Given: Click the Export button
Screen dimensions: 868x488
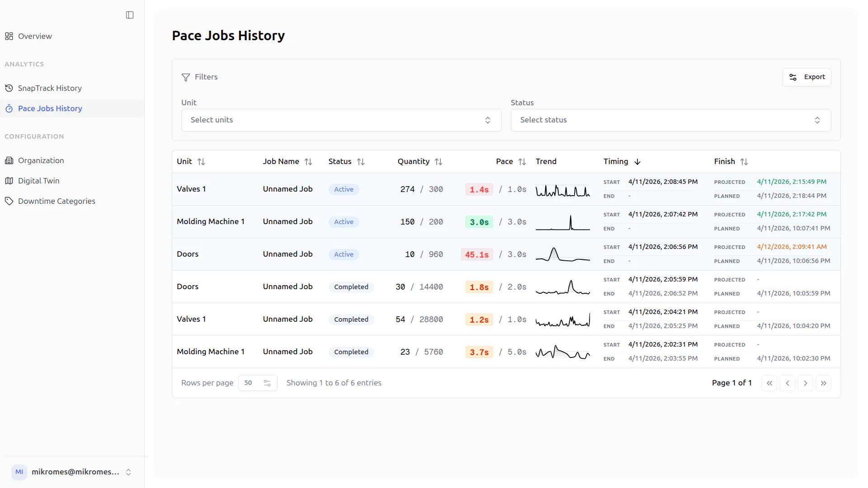Looking at the screenshot, I should [807, 77].
